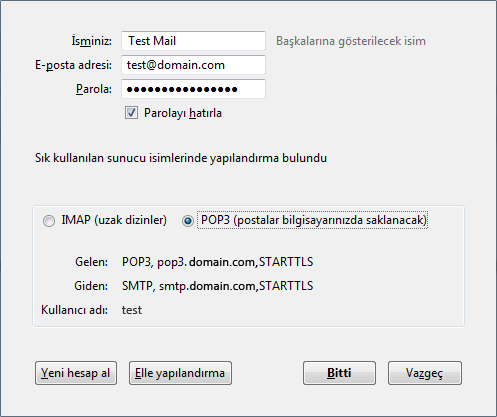Open Elle yapılandırma manual configuration
Screen dimensions: 497x417
coord(180,373)
